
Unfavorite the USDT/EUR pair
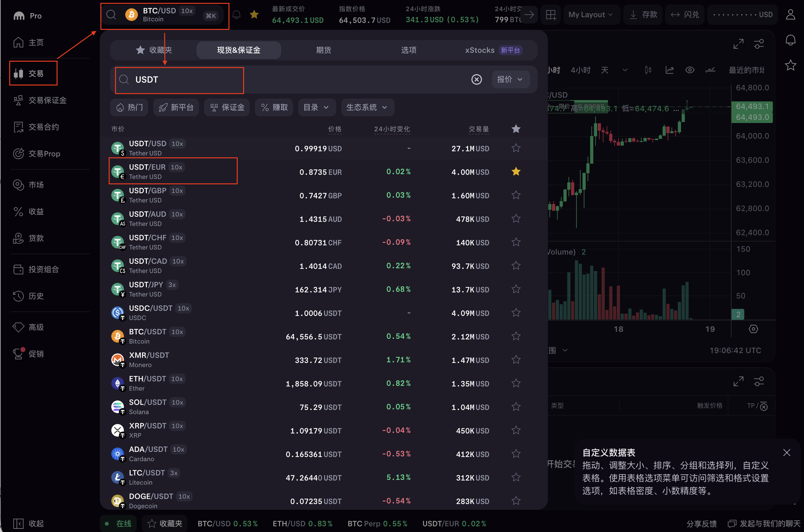pyautogui.click(x=516, y=172)
